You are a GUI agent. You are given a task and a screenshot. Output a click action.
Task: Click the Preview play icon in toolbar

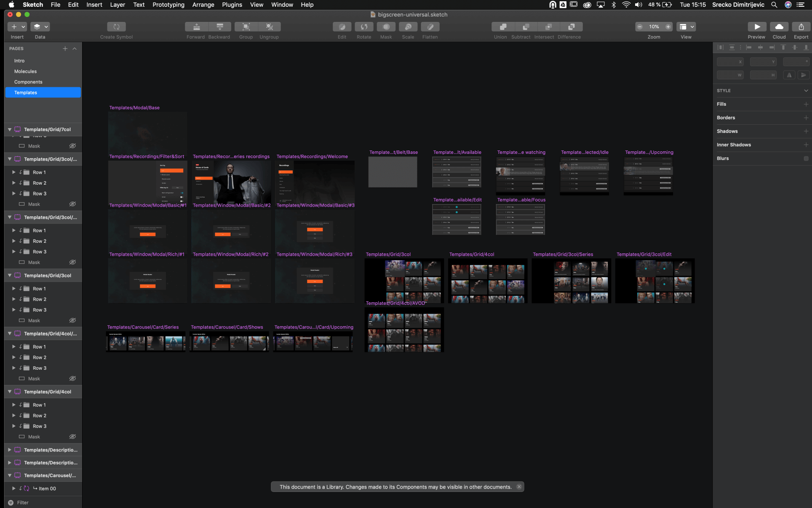coord(757,27)
